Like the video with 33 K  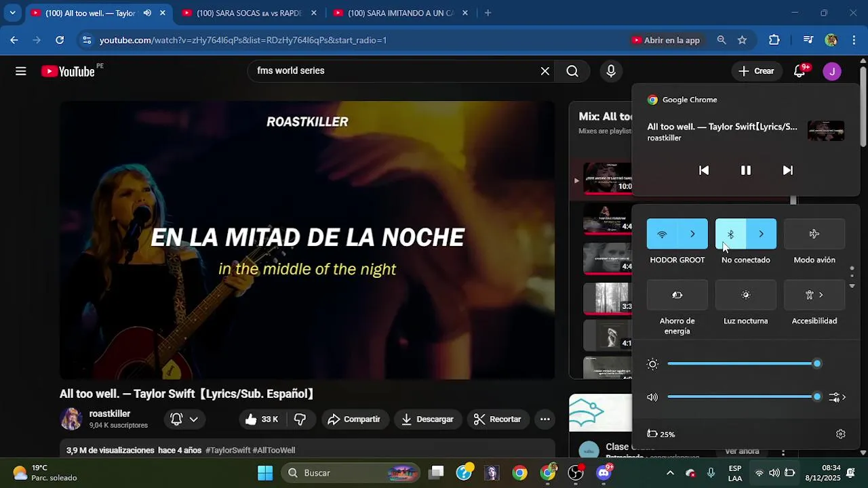(x=262, y=420)
